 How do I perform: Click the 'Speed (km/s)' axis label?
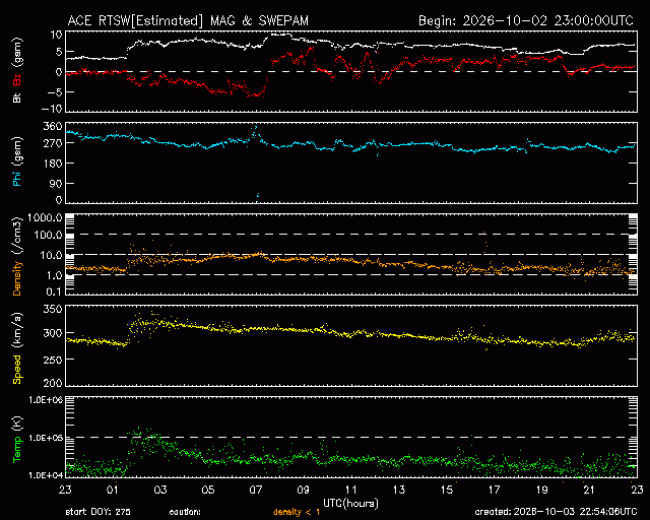click(17, 348)
